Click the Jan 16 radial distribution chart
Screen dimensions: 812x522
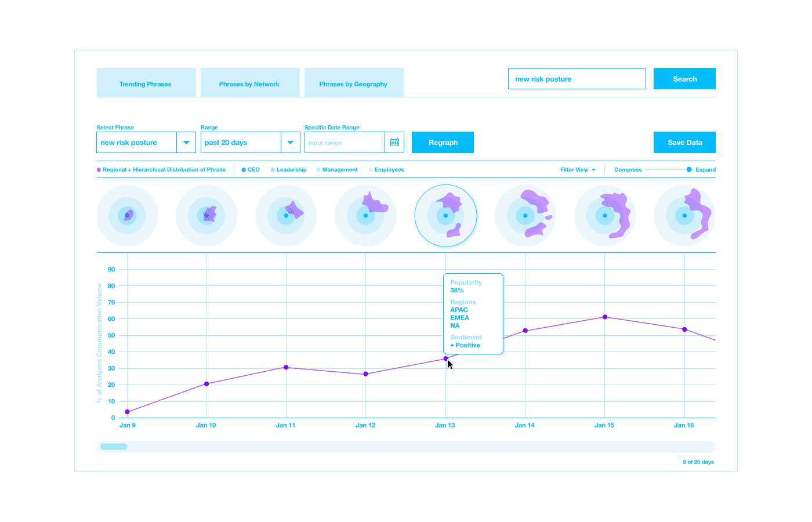(x=684, y=216)
